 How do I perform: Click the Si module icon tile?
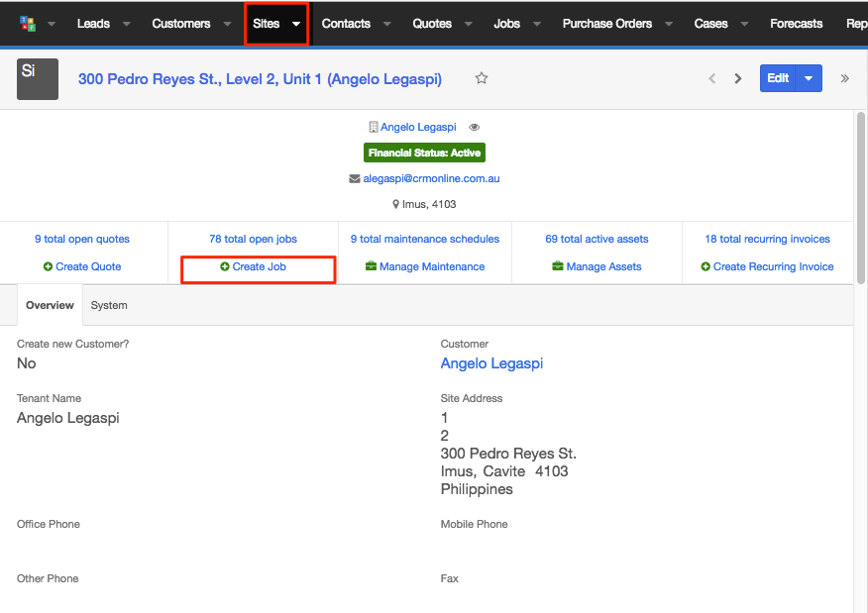(x=38, y=79)
